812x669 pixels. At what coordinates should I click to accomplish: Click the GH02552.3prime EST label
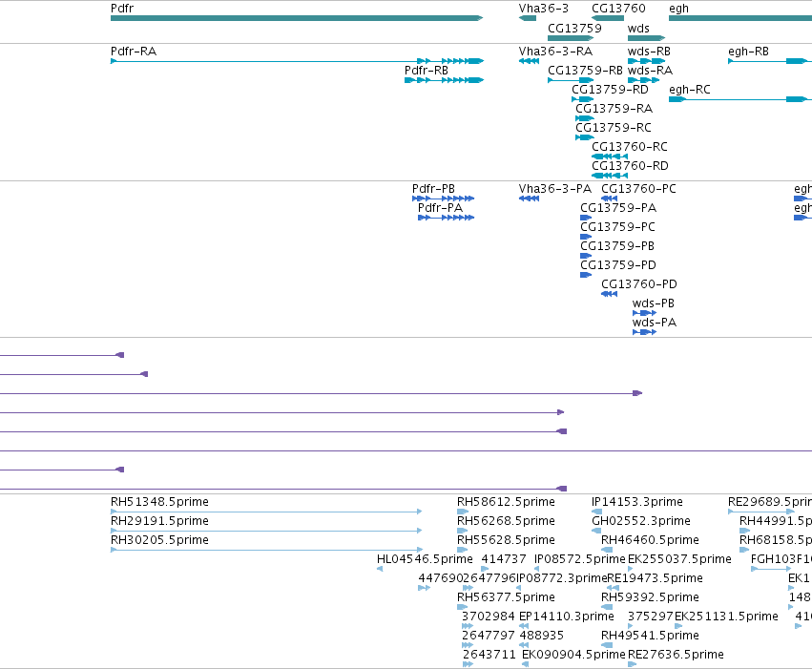pyautogui.click(x=640, y=521)
